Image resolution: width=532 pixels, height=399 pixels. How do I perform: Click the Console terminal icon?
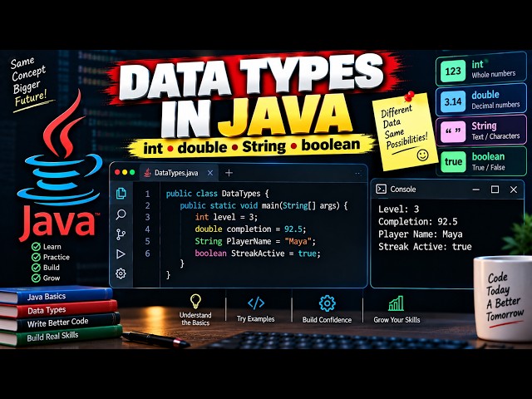point(382,189)
